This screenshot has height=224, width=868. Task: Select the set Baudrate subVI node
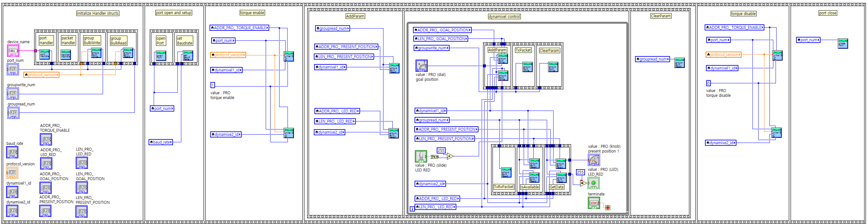pyautogui.click(x=188, y=55)
